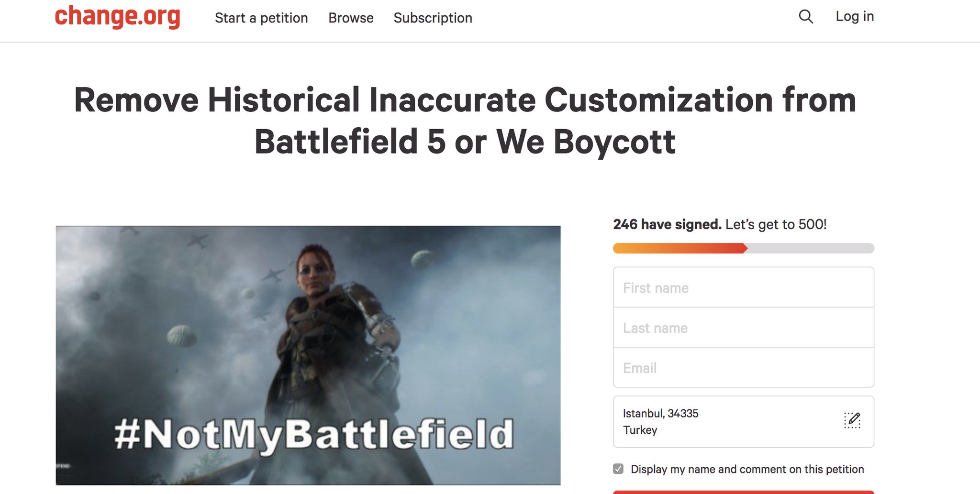Click the petition headline about Battlefield 5
Screen dimensions: 980x494
point(465,121)
